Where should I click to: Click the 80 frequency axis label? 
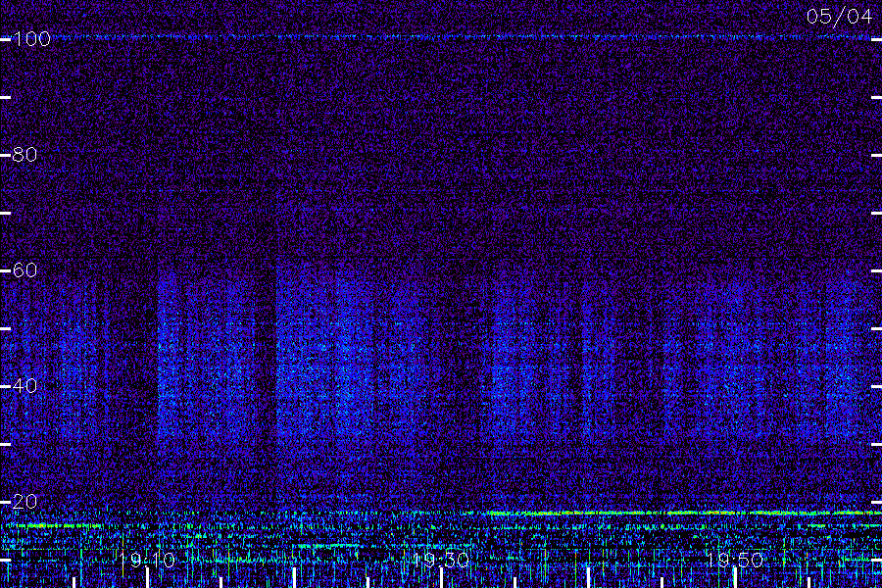(x=24, y=155)
